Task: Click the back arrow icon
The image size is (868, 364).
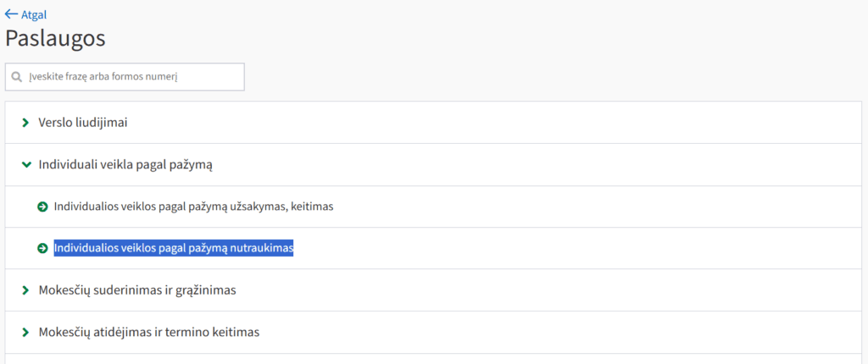Action: click(x=11, y=14)
